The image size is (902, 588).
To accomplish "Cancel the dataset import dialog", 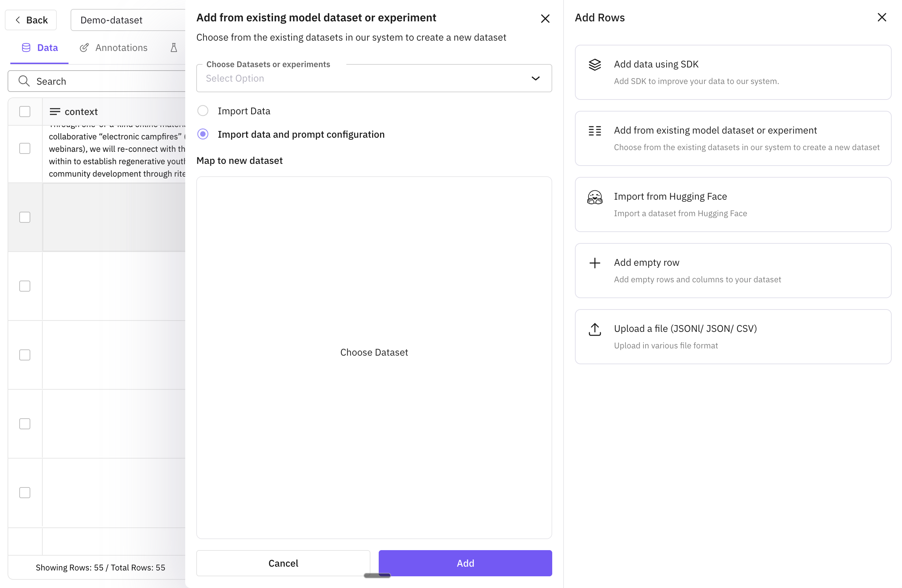I will pos(283,563).
